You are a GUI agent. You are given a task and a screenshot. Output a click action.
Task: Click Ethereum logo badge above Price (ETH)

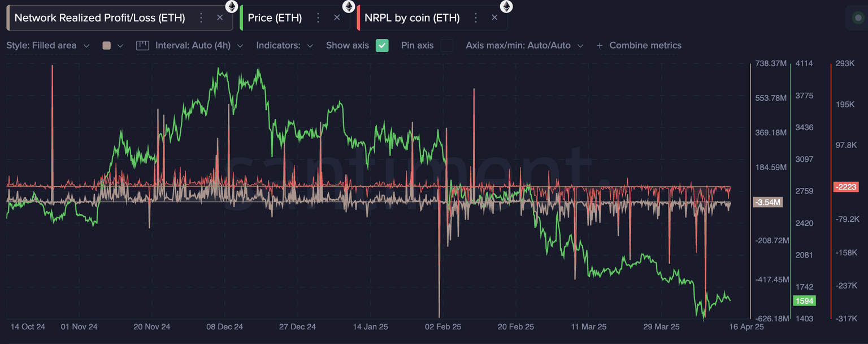349,6
